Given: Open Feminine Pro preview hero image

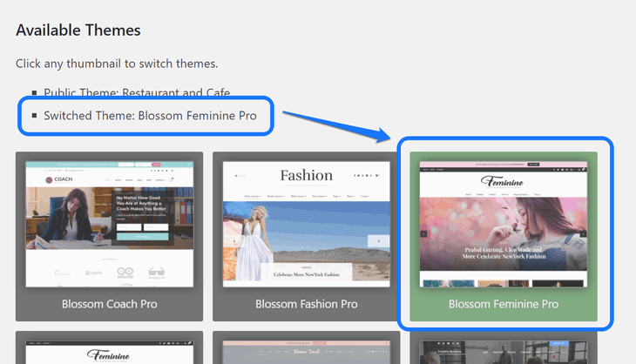Looking at the screenshot, I should [x=504, y=234].
